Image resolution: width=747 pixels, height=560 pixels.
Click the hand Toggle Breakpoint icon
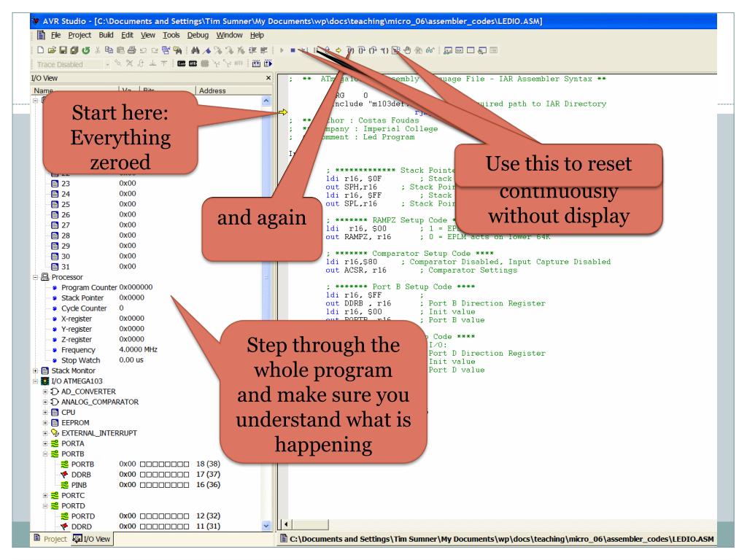coord(407,50)
